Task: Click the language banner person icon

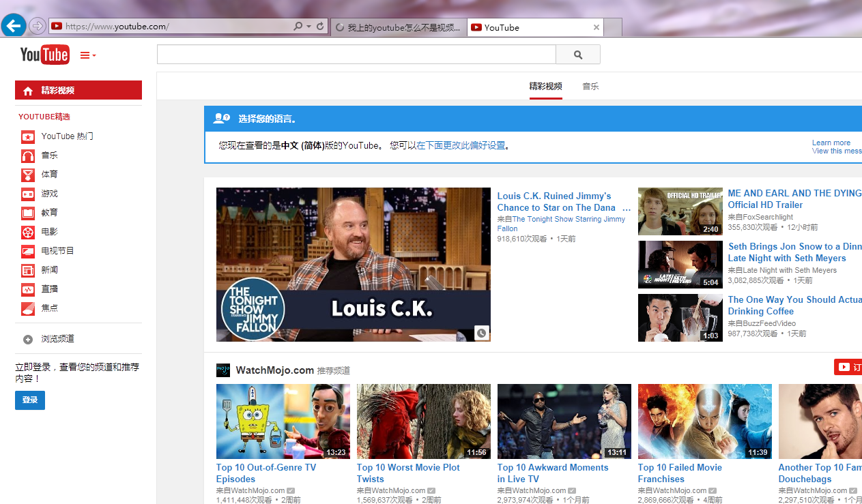Action: coord(221,119)
